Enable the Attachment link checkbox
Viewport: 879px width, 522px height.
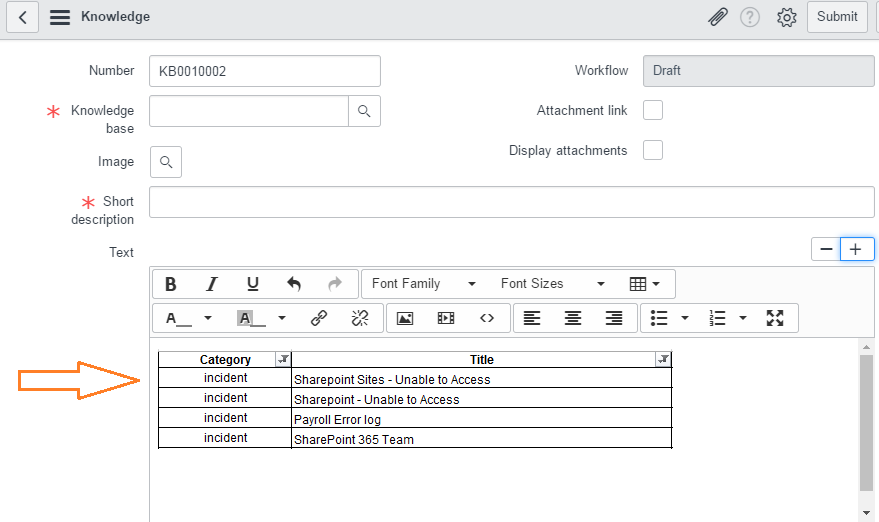coord(653,110)
